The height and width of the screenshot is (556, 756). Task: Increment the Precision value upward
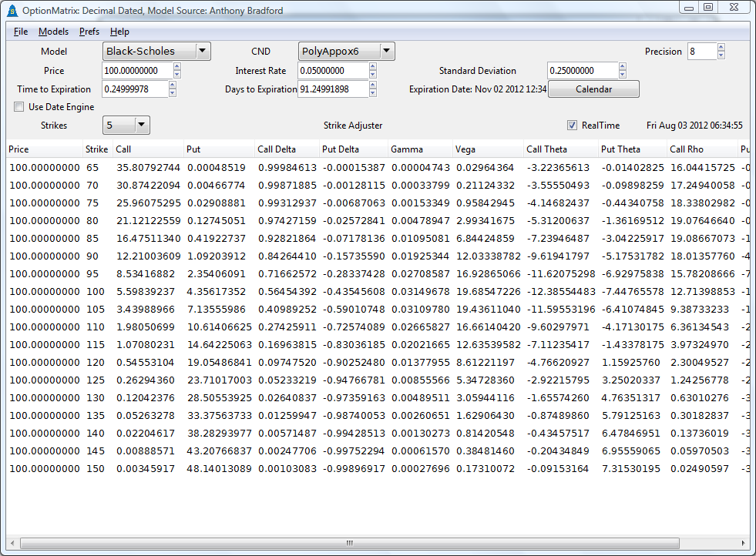[721, 48]
